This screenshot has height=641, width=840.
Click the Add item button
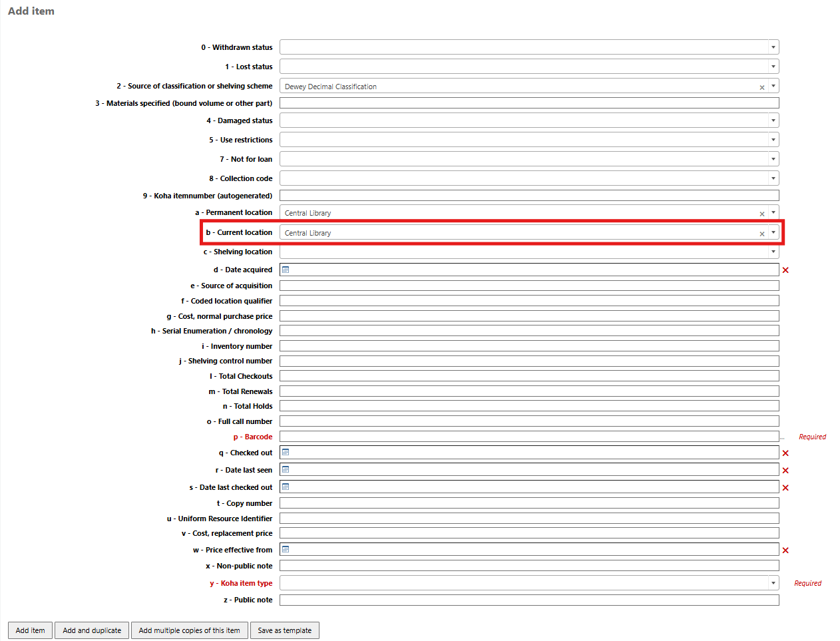(31, 630)
